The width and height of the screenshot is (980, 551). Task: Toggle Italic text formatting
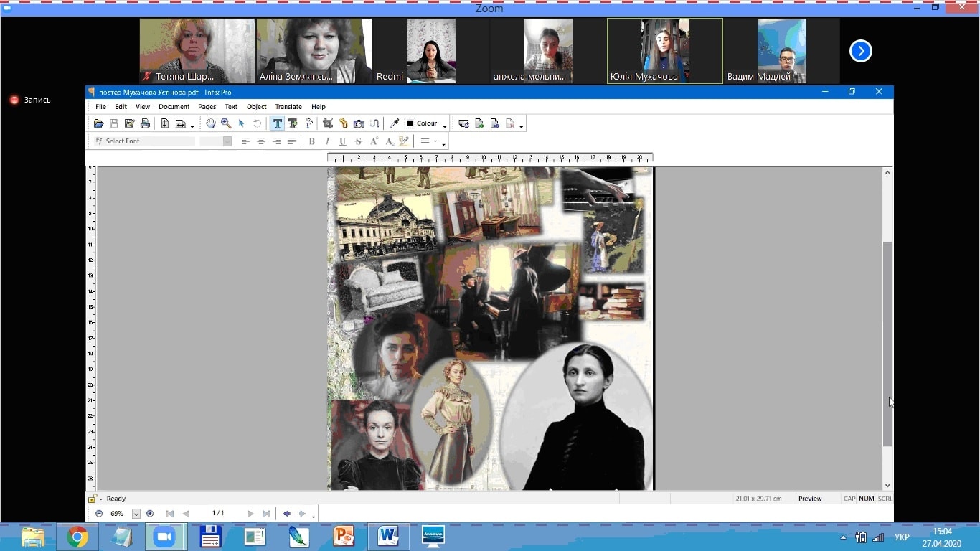tap(327, 141)
